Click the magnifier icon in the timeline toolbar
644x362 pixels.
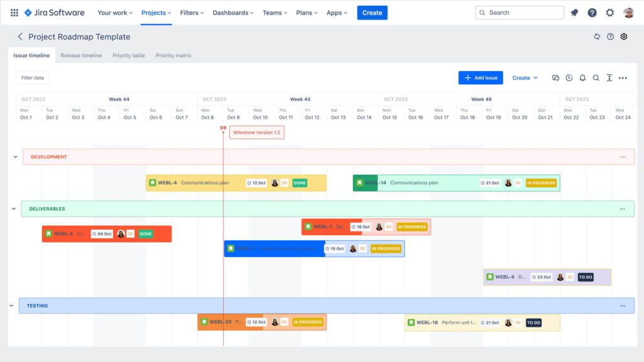[x=596, y=78]
